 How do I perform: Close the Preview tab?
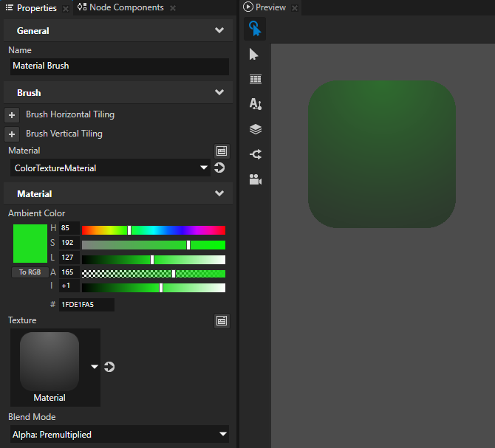pyautogui.click(x=295, y=8)
